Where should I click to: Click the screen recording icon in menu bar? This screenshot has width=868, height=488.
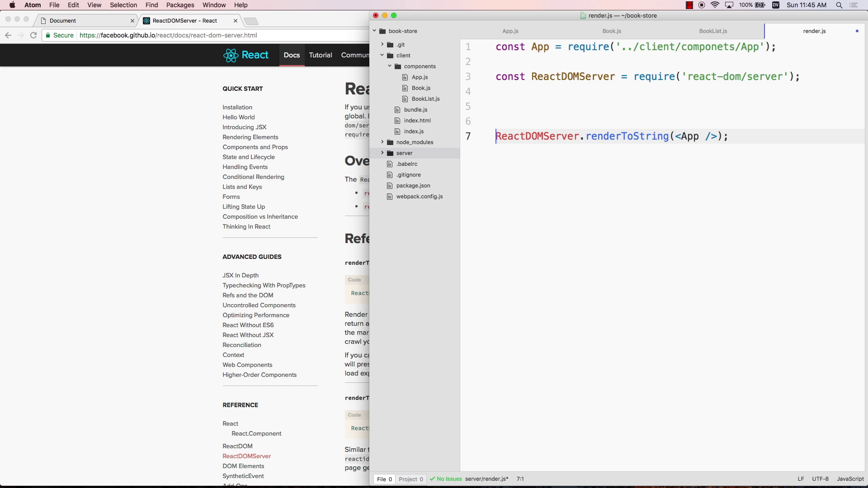tap(702, 5)
